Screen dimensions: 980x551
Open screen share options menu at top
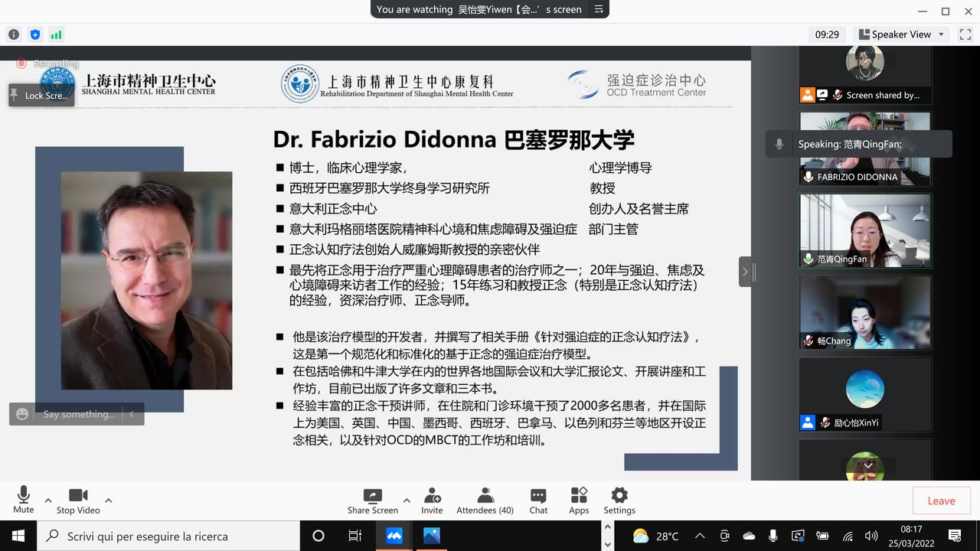click(599, 9)
